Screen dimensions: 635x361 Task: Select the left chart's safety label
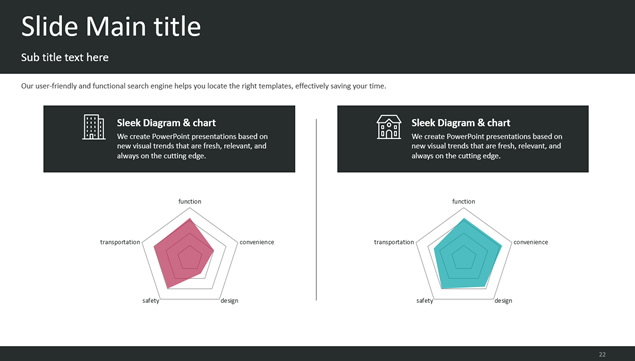151,301
